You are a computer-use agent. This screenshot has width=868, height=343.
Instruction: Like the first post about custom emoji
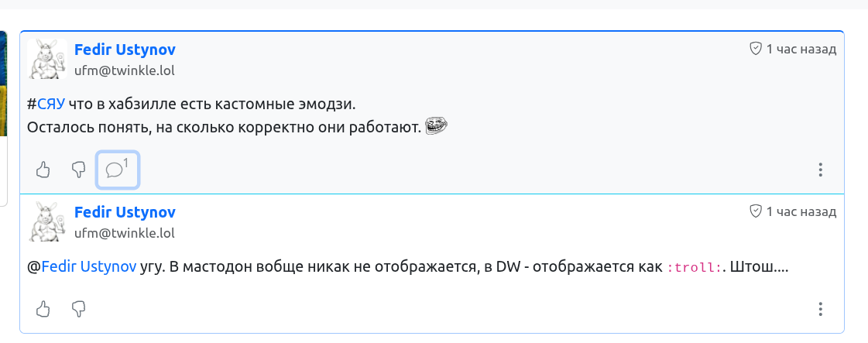click(x=43, y=170)
